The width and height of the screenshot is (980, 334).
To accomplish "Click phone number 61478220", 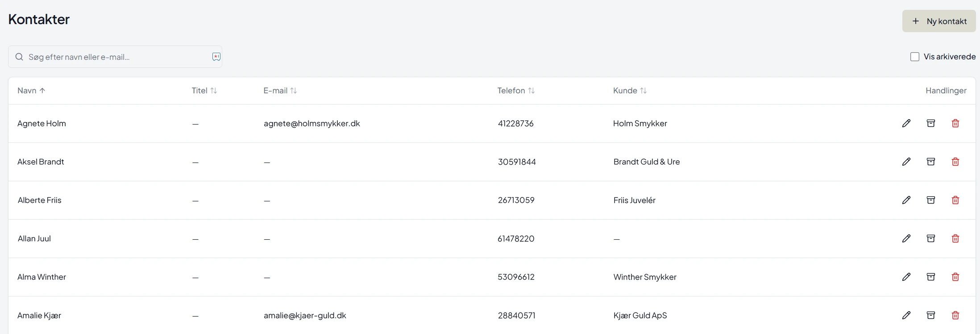I will coord(516,238).
